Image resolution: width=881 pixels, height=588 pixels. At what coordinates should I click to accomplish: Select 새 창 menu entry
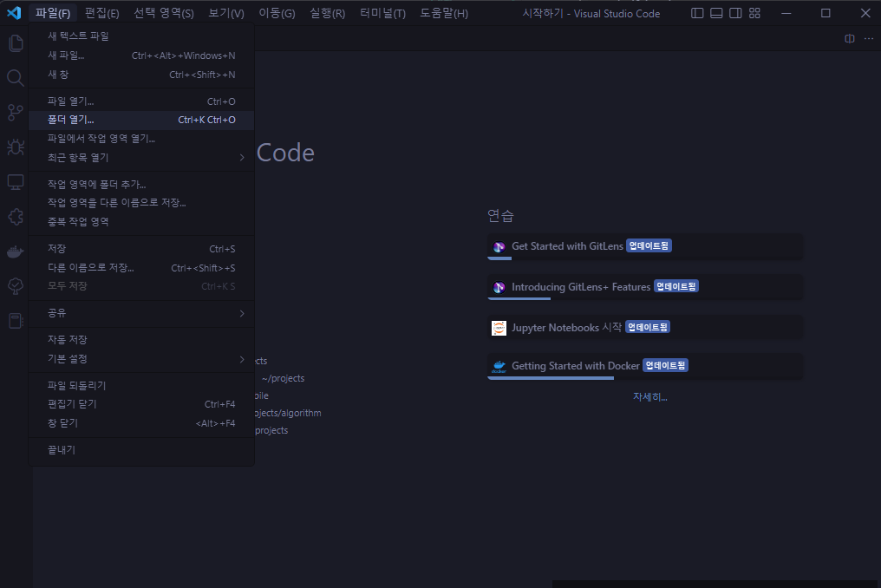click(141, 75)
